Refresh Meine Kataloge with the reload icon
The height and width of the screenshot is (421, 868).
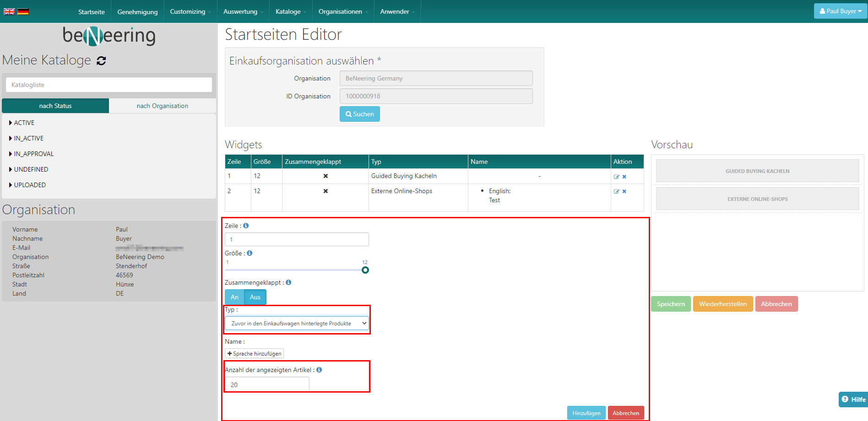[102, 60]
